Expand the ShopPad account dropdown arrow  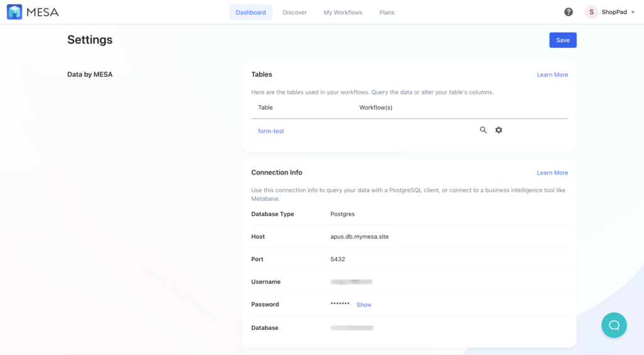(x=633, y=13)
